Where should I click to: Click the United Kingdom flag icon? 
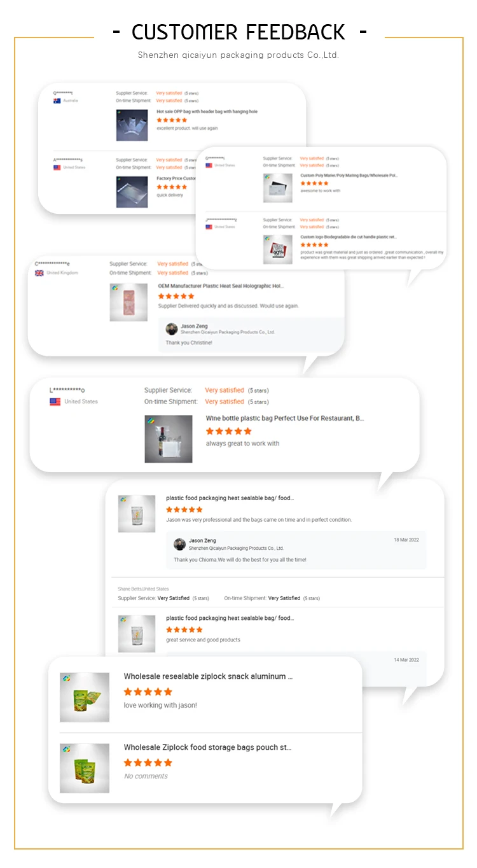pos(39,273)
